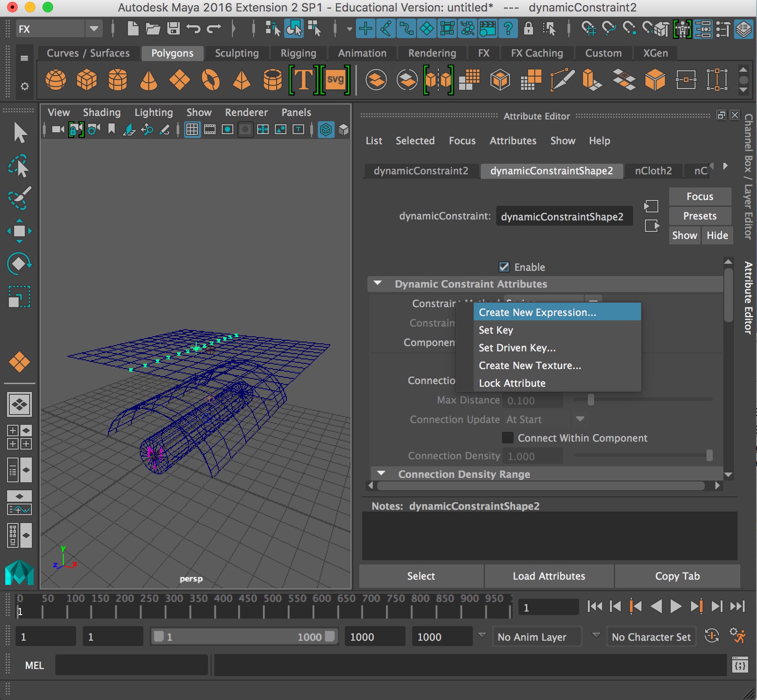Viewport: 757px width, 700px height.
Task: Create a polygon cone from the shelf
Action: tap(149, 80)
